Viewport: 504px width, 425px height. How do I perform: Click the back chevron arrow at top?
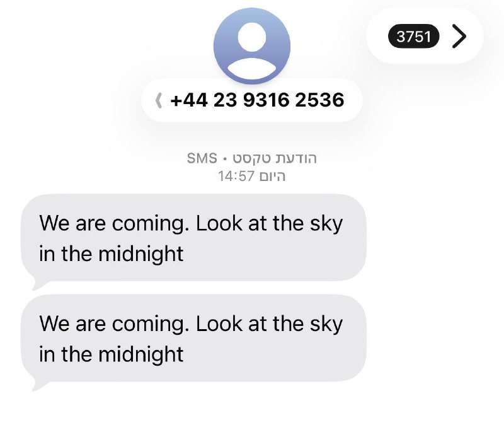(x=459, y=36)
